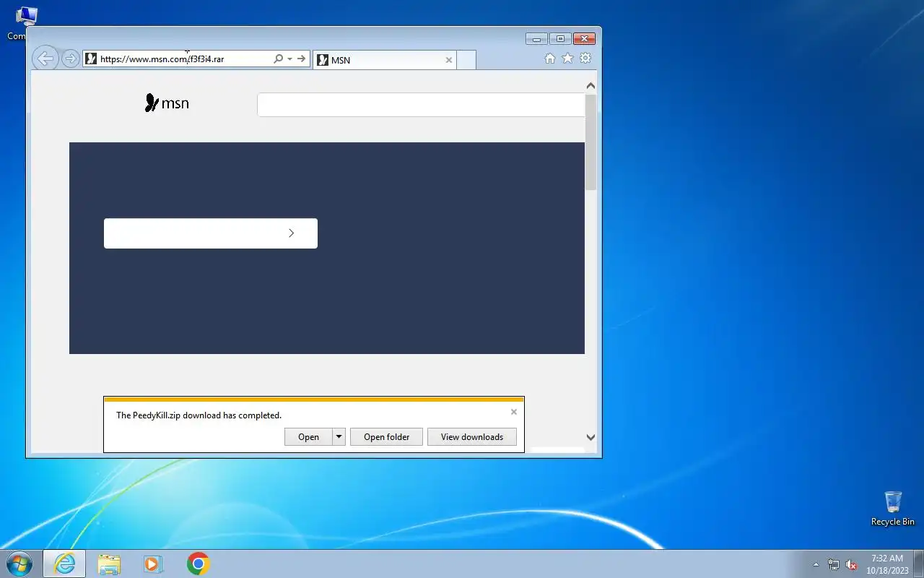Click the msn butterfly logo
The width and height of the screenshot is (924, 578).
point(167,103)
